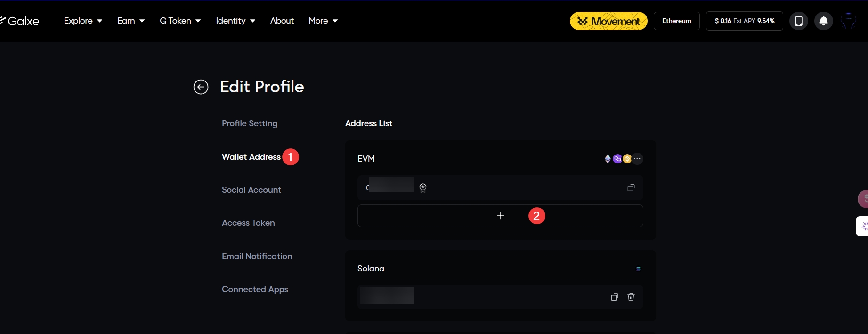Expand the Explore dropdown menu
The image size is (868, 334).
pos(83,21)
